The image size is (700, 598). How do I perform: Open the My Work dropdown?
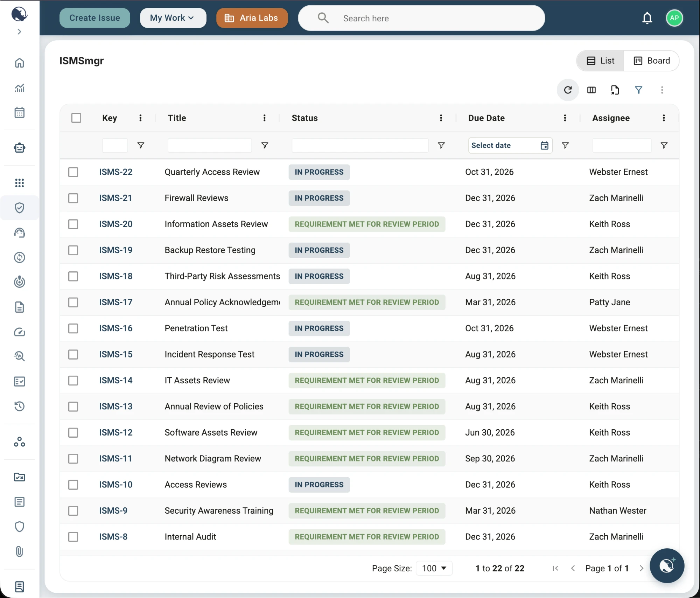pos(173,18)
